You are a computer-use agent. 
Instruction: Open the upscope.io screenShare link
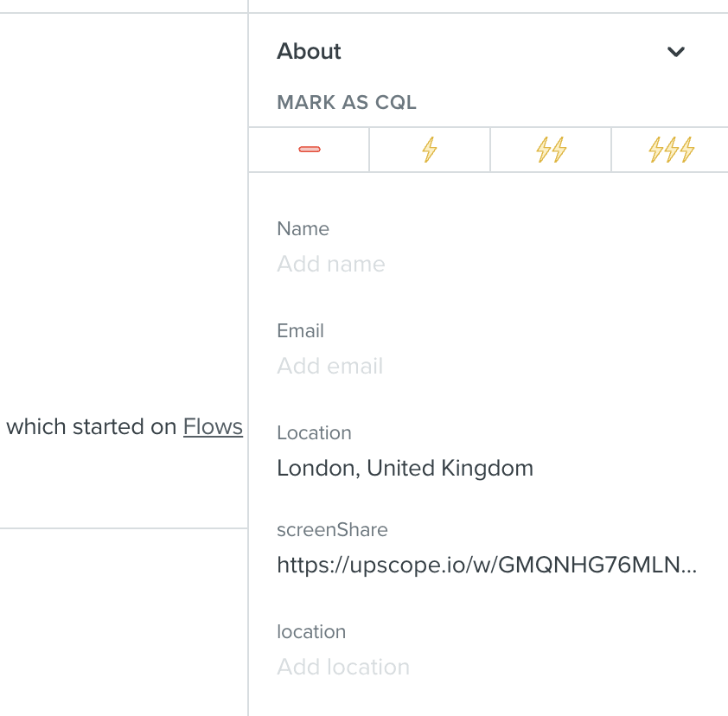tap(487, 565)
